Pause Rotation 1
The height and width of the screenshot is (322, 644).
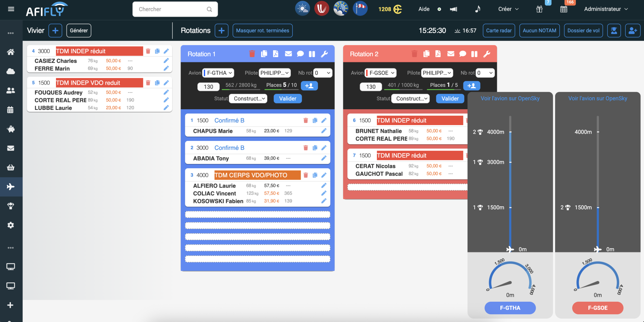[312, 54]
